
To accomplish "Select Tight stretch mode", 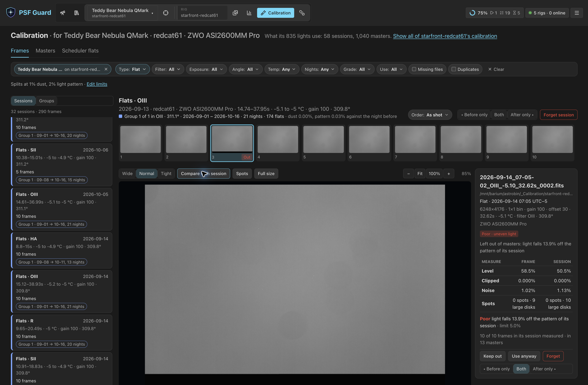I will (x=166, y=173).
